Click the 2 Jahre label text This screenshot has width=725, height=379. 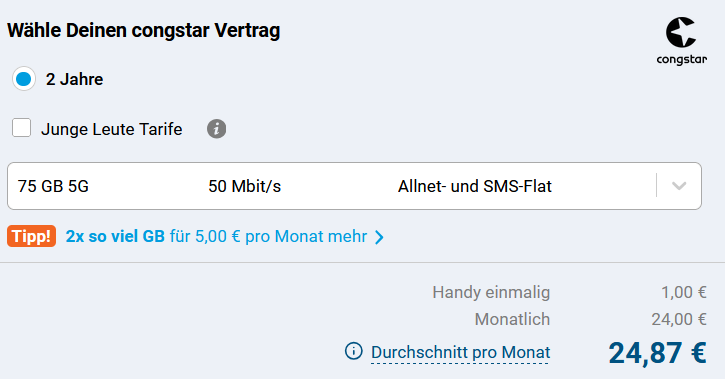pos(74,79)
